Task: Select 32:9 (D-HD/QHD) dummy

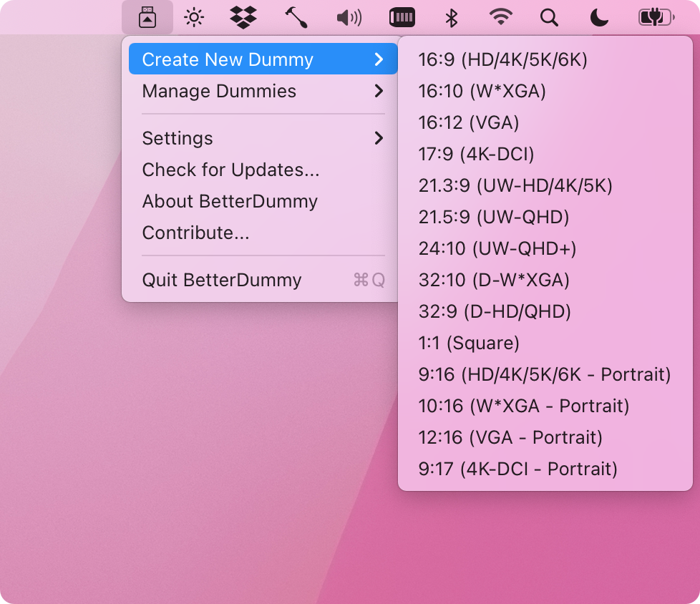Action: tap(545, 311)
